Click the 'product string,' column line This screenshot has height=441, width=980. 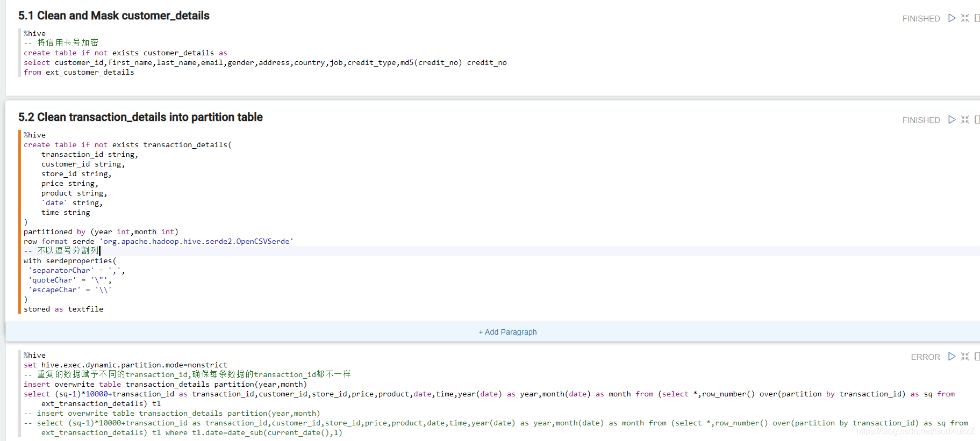[x=74, y=193]
